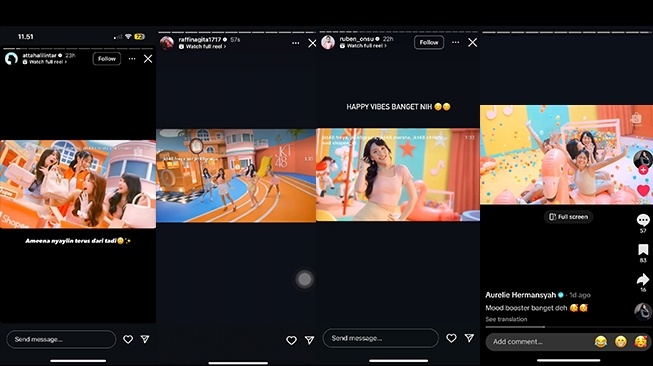Screen dimensions: 653x366
Task: Open Watch full reel under raffinagita1717
Action: [x=202, y=47]
